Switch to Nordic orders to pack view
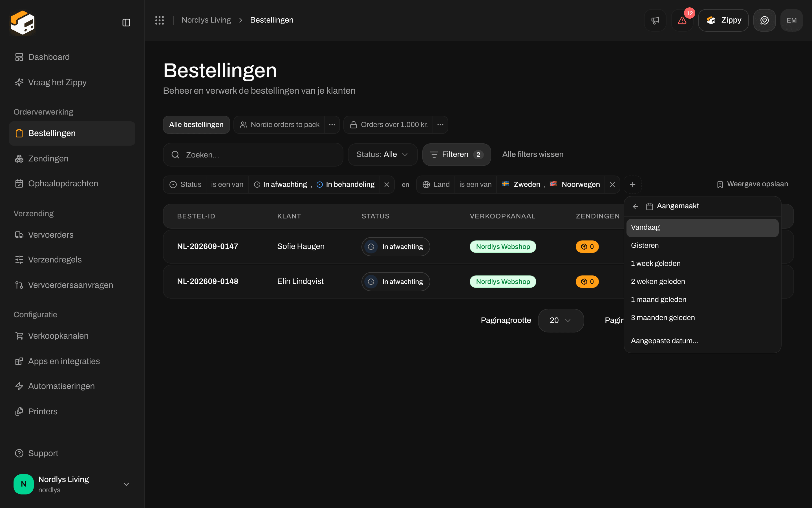Image resolution: width=812 pixels, height=508 pixels. click(279, 125)
